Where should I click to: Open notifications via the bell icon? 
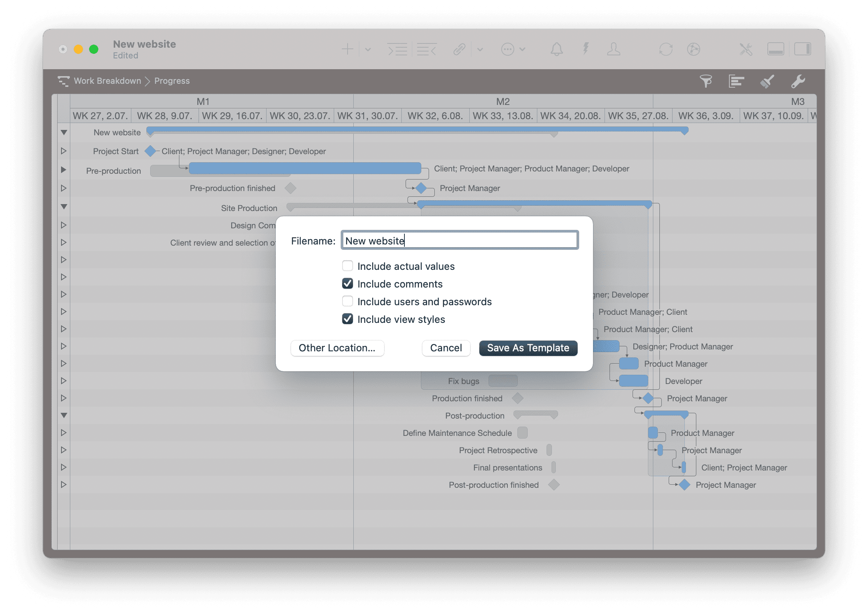pos(557,49)
